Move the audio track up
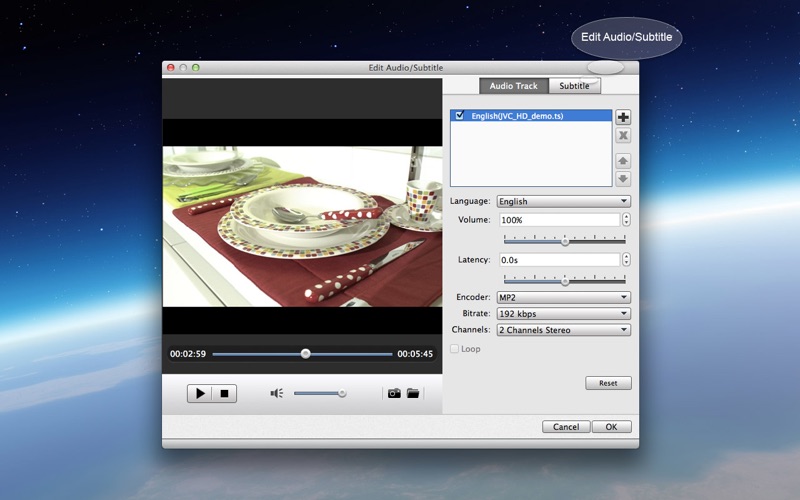The width and height of the screenshot is (800, 500). [x=623, y=160]
